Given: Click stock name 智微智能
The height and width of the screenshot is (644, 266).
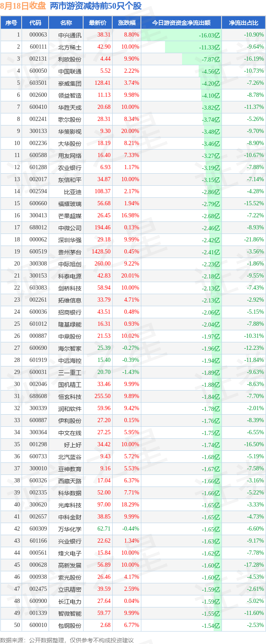Looking at the screenshot, I should [70, 614].
